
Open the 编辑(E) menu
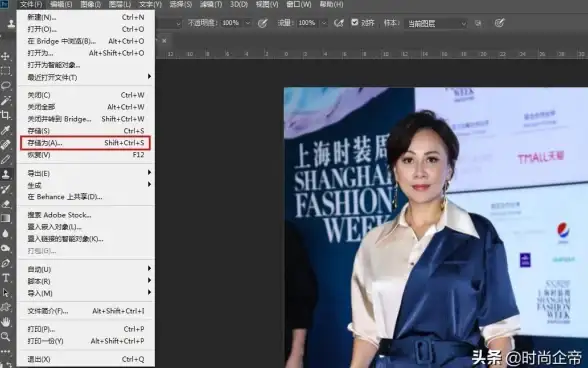61,5
